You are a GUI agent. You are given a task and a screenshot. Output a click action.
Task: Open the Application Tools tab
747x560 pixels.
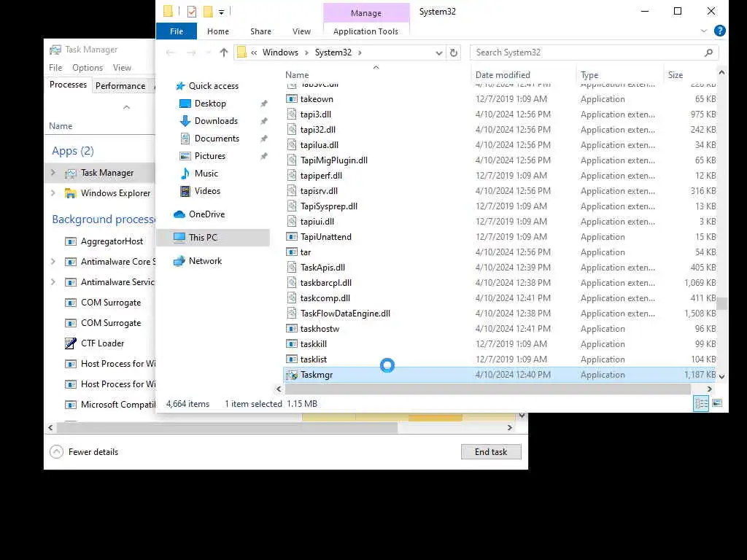point(365,31)
